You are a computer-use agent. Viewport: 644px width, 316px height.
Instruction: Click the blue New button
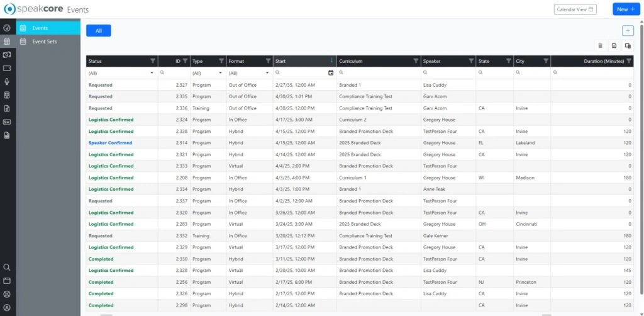(x=625, y=9)
